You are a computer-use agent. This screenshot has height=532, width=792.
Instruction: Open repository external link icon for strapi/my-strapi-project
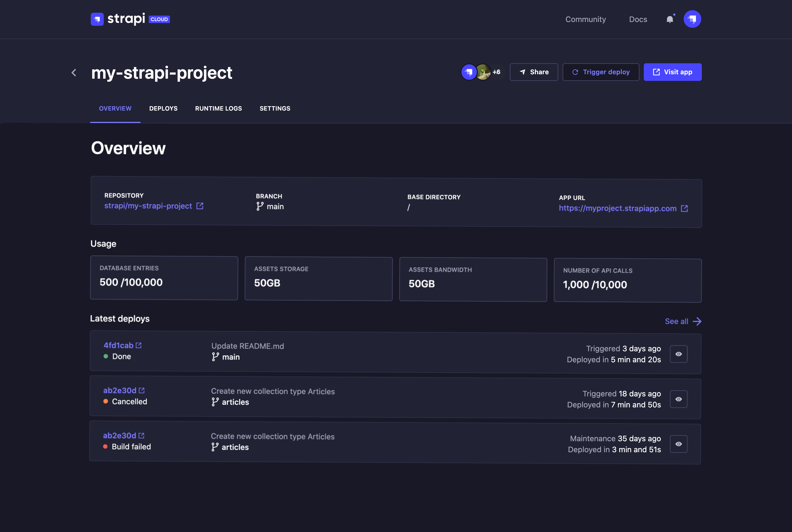click(200, 205)
